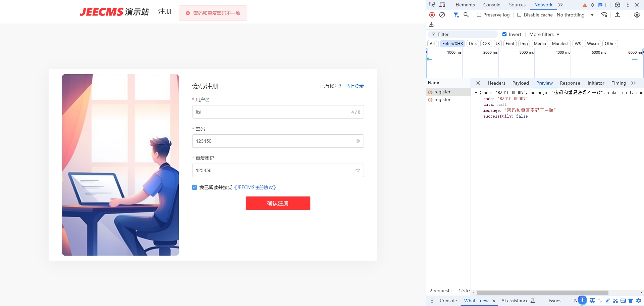The height and width of the screenshot is (306, 644).
Task: Click the 确认注册 button
Action: click(x=278, y=203)
